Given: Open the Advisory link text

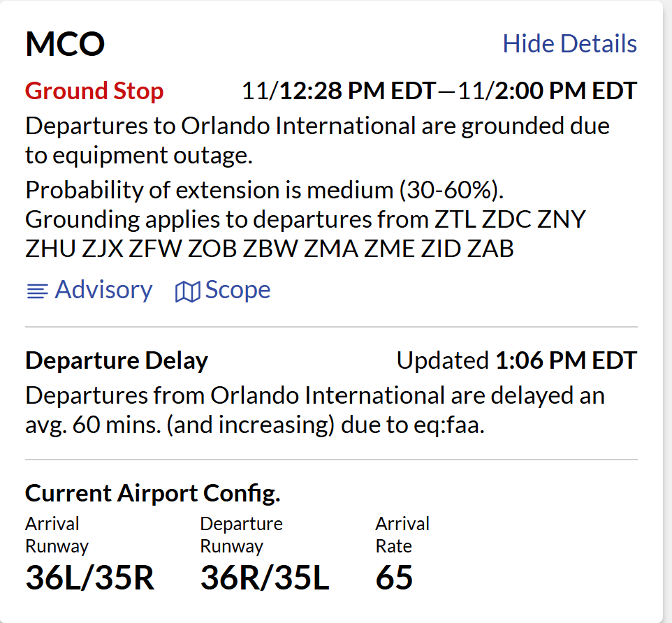Looking at the screenshot, I should [x=103, y=290].
